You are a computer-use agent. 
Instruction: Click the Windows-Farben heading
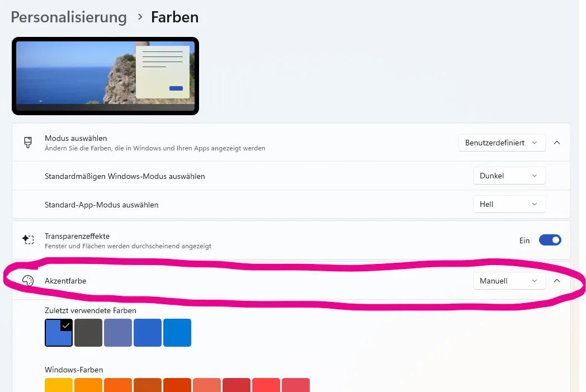click(74, 370)
